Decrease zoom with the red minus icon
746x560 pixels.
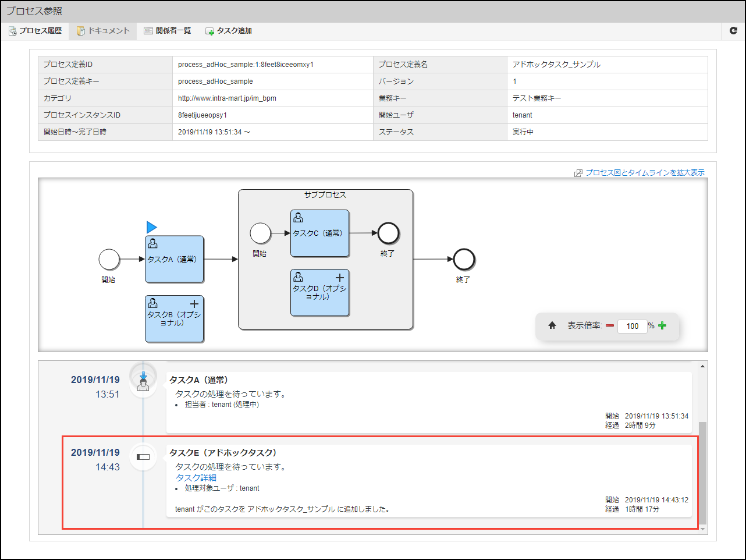(610, 326)
